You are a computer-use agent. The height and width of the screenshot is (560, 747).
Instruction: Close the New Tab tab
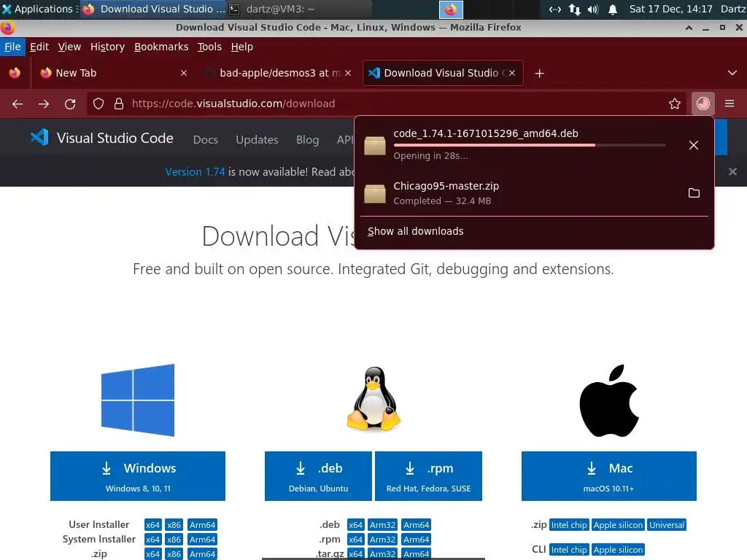(x=184, y=73)
